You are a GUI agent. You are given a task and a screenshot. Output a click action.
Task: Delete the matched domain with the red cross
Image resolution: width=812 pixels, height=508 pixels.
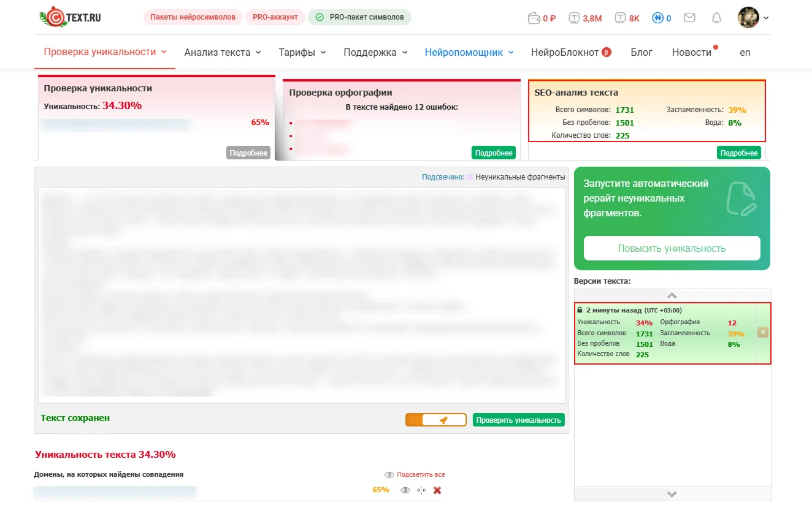[437, 490]
